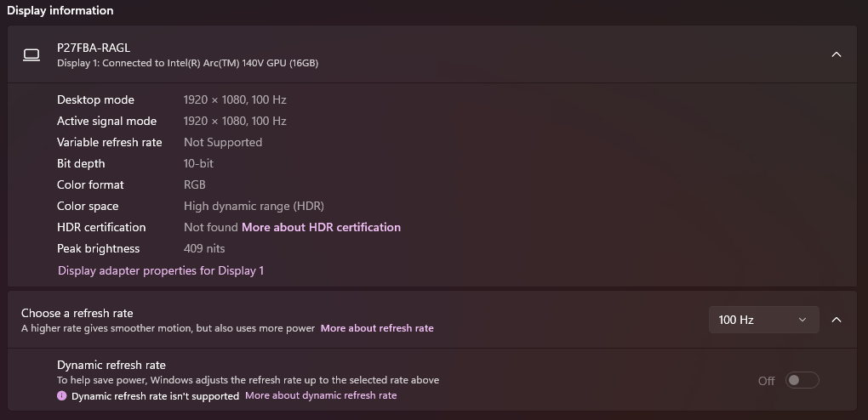Follow the More about refresh rate link
The width and height of the screenshot is (868, 420).
point(377,328)
